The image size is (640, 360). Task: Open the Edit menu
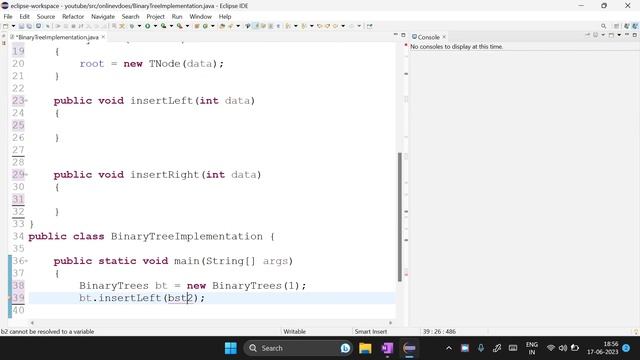pos(24,16)
